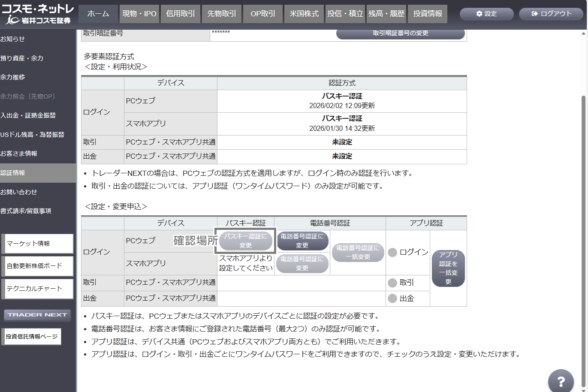Click 取引暗証番号の変更 button
Viewport: 588px width, 392px height.
point(400,33)
